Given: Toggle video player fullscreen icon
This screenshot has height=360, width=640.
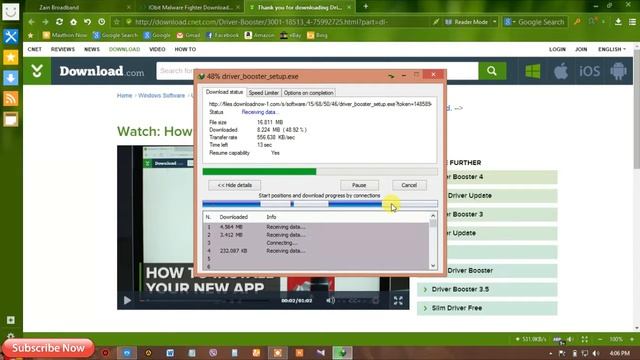Looking at the screenshot, I should [x=398, y=301].
